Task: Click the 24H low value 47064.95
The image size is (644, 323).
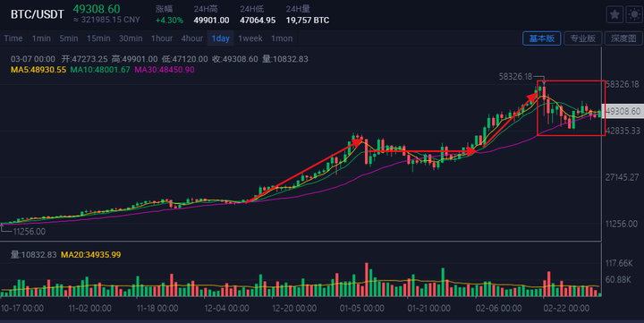Action: pyautogui.click(x=258, y=21)
